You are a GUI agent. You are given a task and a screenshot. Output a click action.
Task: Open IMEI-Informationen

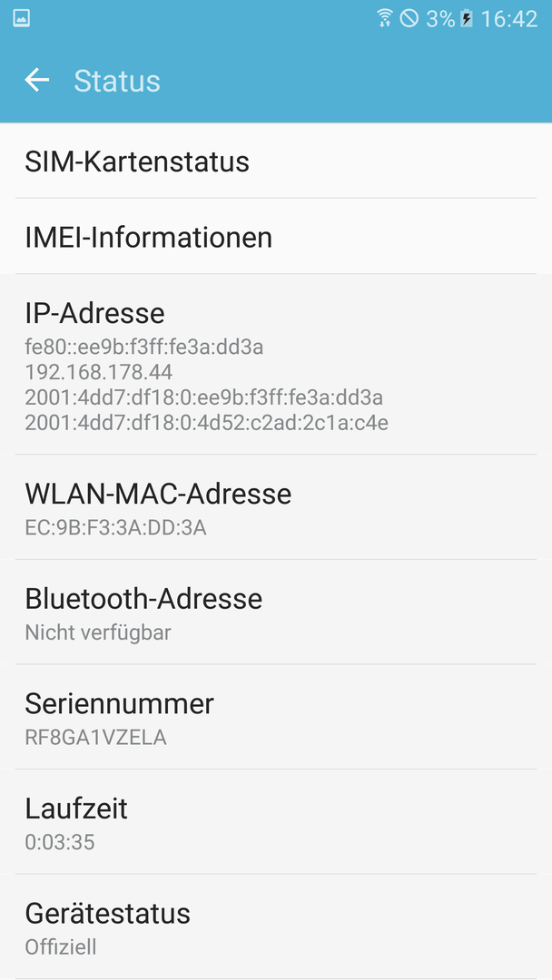[276, 236]
